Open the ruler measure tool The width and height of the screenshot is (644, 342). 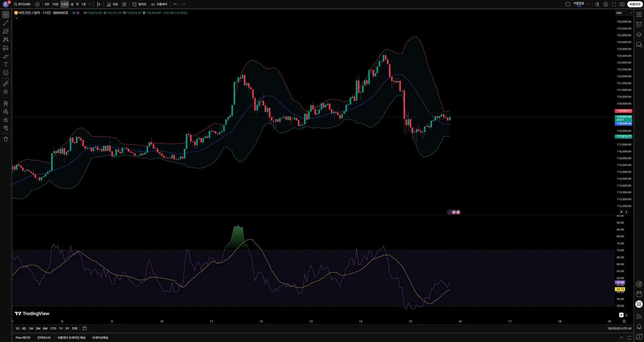tap(6, 84)
